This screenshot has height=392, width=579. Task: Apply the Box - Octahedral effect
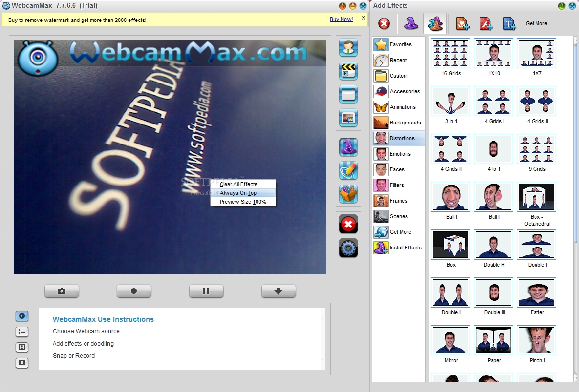536,197
